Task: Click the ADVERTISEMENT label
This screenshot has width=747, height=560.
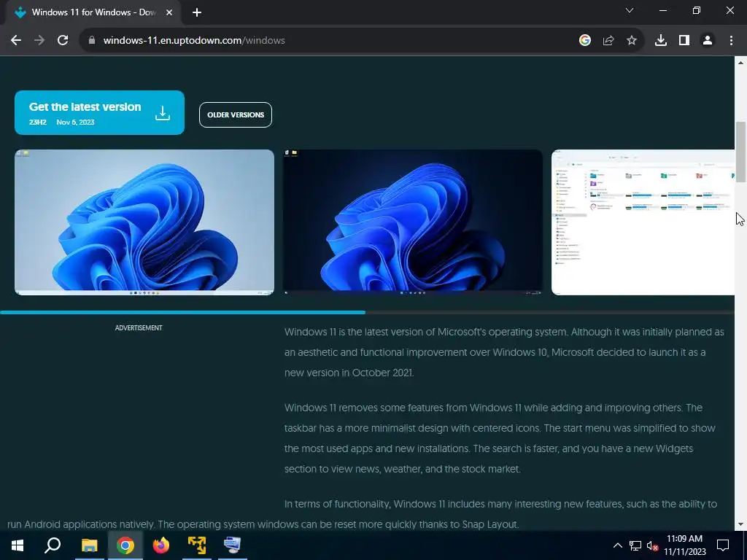Action: (x=139, y=328)
